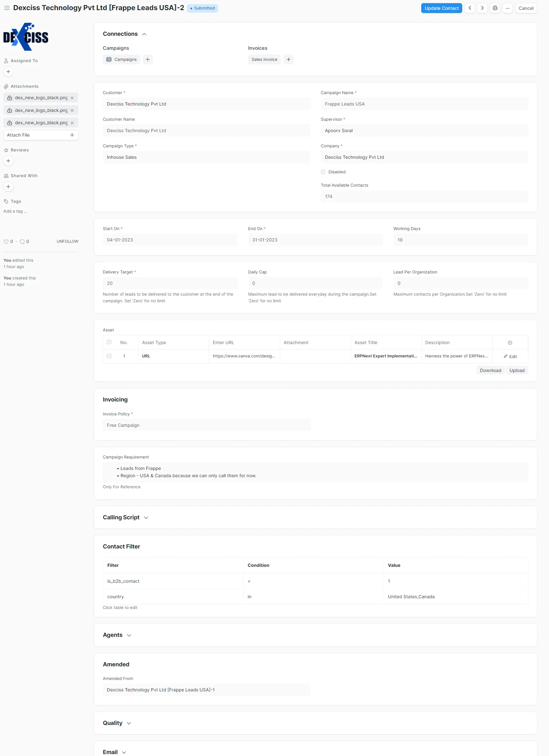This screenshot has height=756, width=549.
Task: Click End On date field
Action: 315,240
